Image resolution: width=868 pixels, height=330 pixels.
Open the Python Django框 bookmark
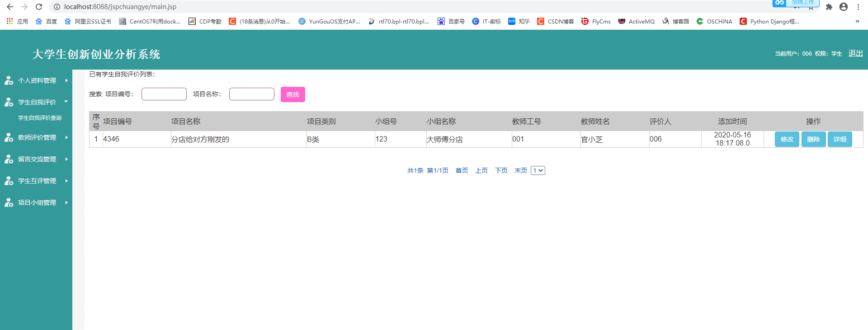click(x=769, y=21)
